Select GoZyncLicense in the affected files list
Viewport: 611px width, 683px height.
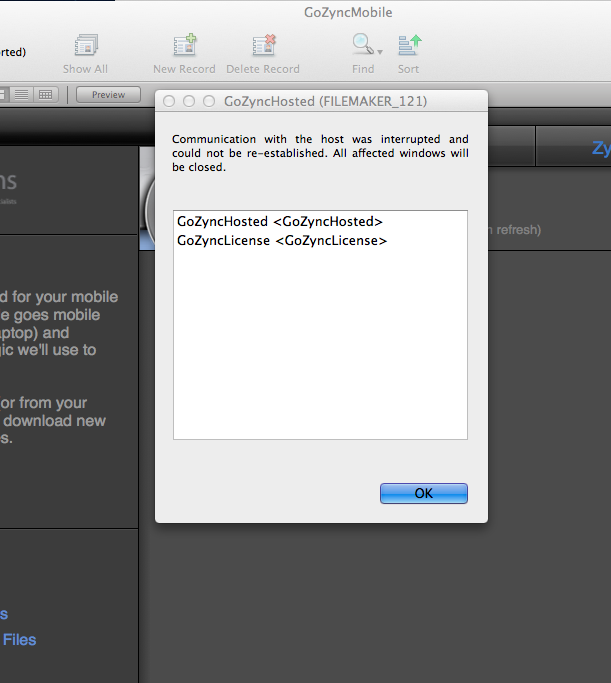click(281, 241)
